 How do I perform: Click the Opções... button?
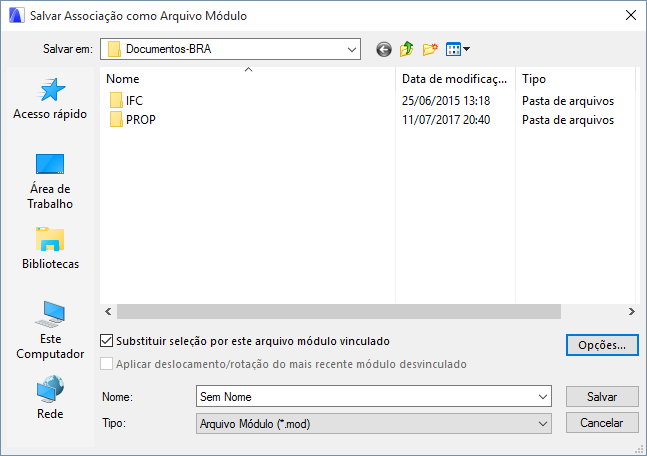[602, 345]
